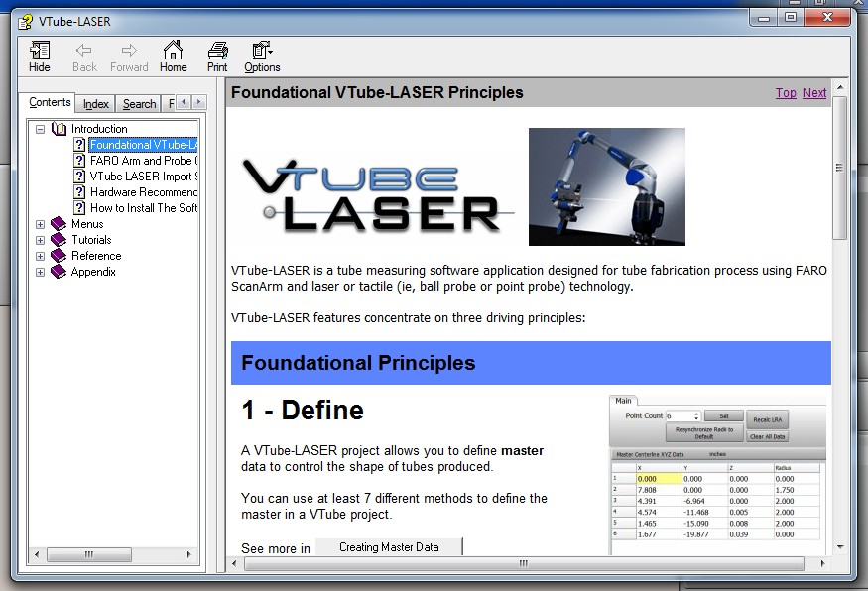Click the Next link
The width and height of the screenshot is (868, 591).
pos(814,93)
